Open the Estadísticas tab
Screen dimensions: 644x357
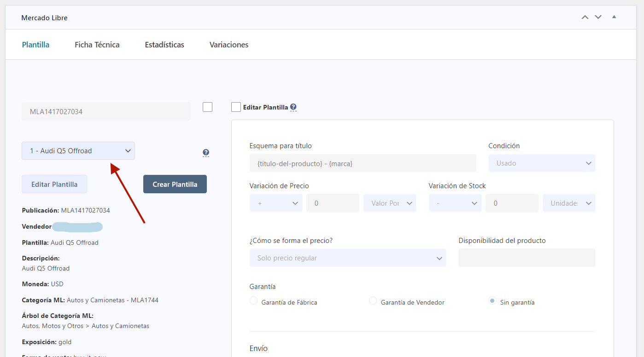coord(164,45)
